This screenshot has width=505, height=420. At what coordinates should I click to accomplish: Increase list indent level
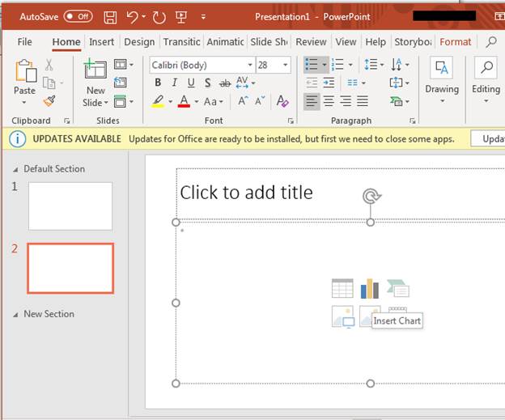329,83
